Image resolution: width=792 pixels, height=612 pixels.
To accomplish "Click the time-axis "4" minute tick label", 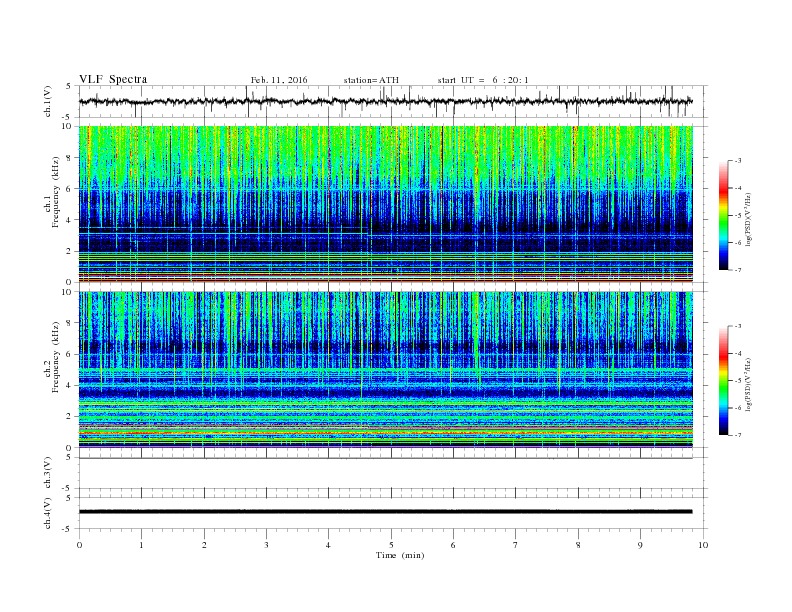I will pyautogui.click(x=328, y=545).
